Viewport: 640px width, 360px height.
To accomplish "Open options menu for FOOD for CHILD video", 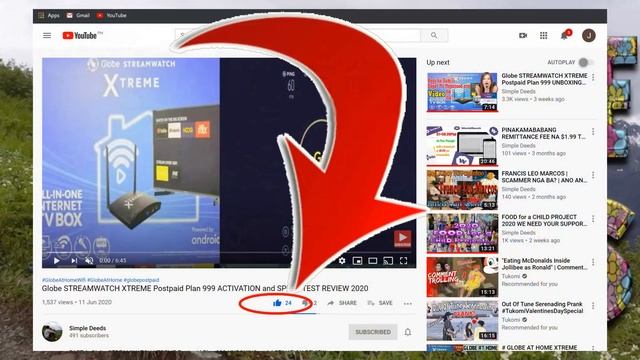I will click(593, 219).
